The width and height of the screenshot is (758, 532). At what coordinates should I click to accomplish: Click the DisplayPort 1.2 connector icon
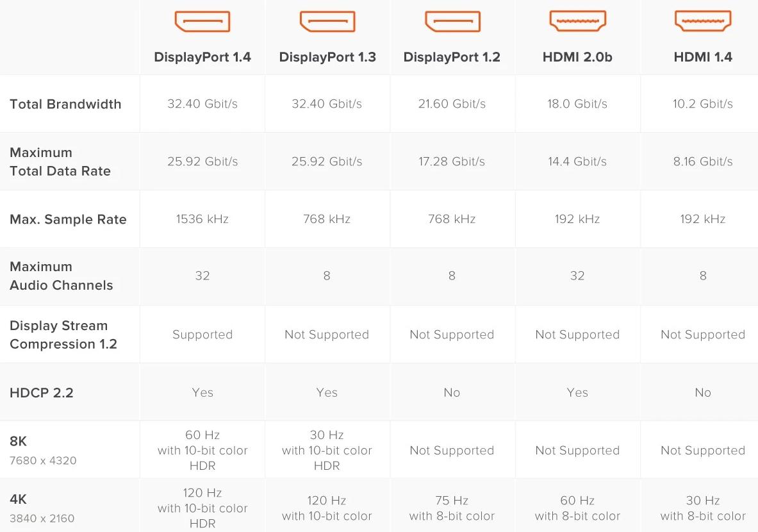[x=452, y=22]
